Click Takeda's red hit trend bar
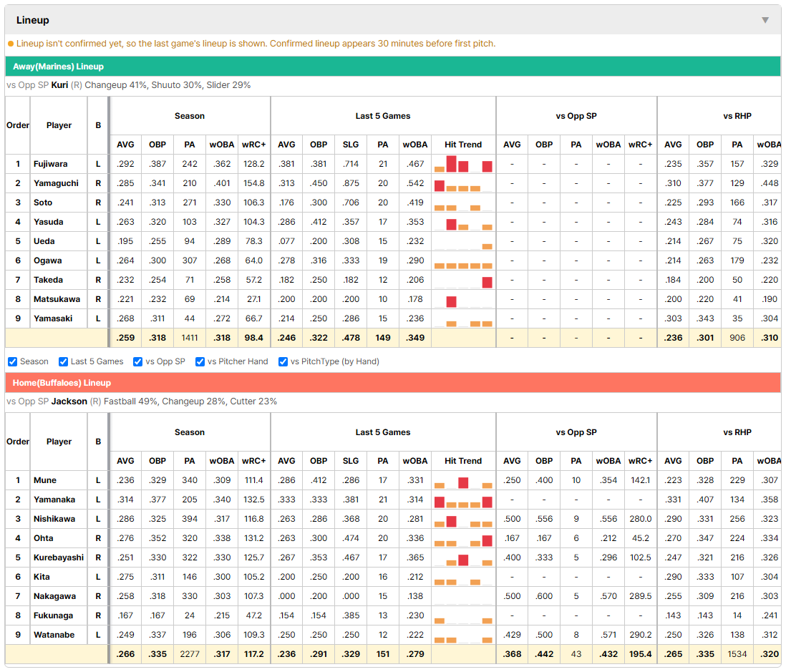The height and width of the screenshot is (672, 786). [x=487, y=282]
